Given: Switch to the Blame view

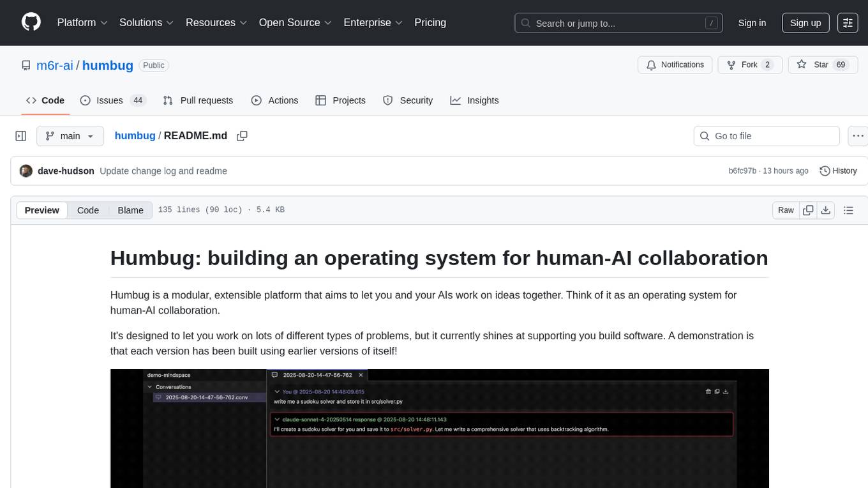Looking at the screenshot, I should point(131,210).
